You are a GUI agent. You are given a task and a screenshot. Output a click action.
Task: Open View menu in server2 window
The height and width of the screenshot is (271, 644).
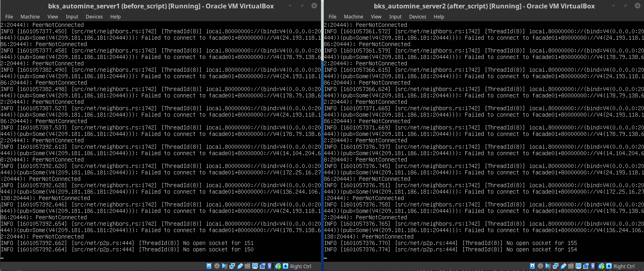(x=376, y=17)
